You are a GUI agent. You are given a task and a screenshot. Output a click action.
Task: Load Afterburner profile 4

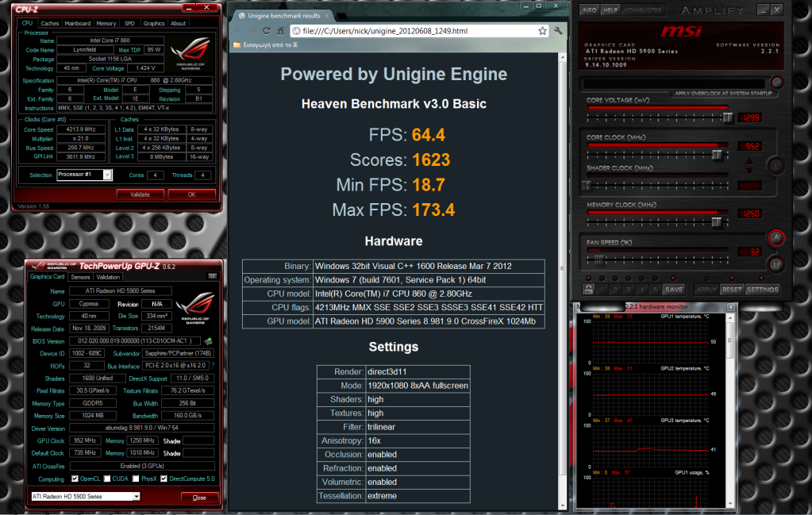(x=641, y=290)
